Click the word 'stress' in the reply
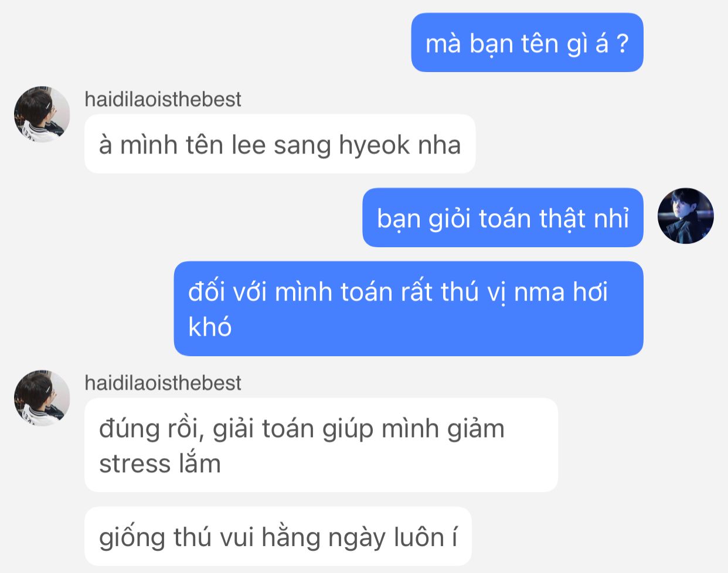Screen dimensions: 728x573 [135, 464]
